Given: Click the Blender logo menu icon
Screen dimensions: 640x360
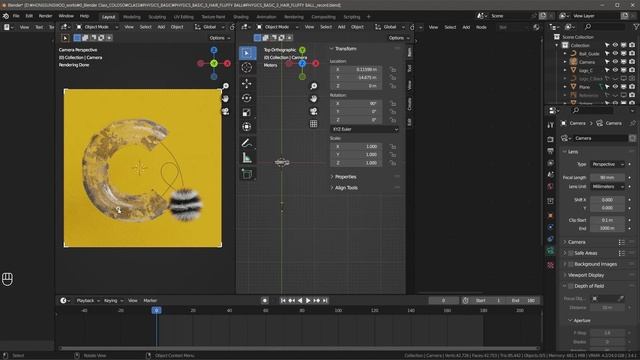Looking at the screenshot, I should pyautogui.click(x=6, y=16).
